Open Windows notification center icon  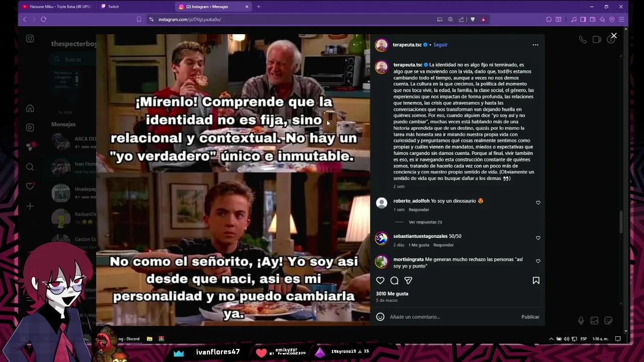pos(618,339)
